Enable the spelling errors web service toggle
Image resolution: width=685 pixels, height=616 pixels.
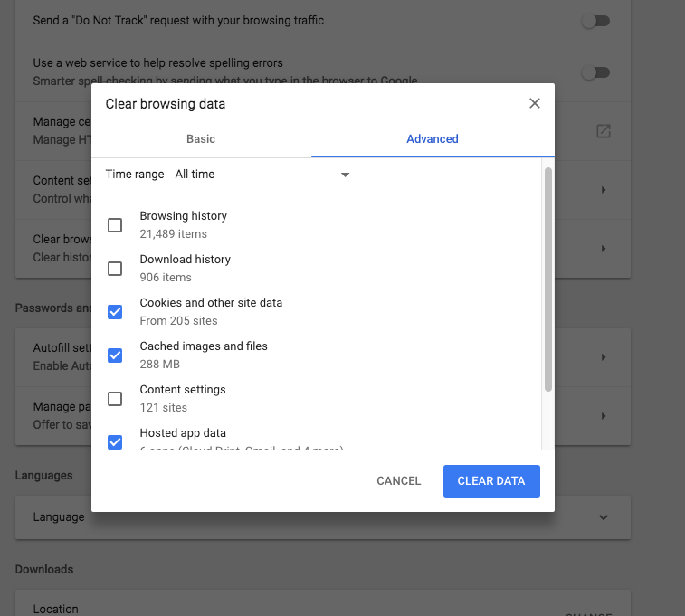595,72
